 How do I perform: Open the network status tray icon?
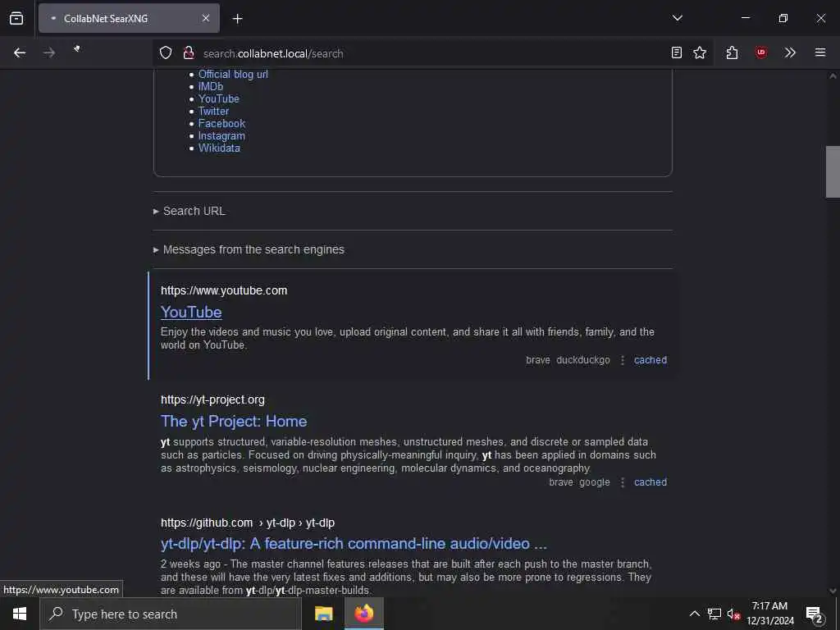click(714, 614)
